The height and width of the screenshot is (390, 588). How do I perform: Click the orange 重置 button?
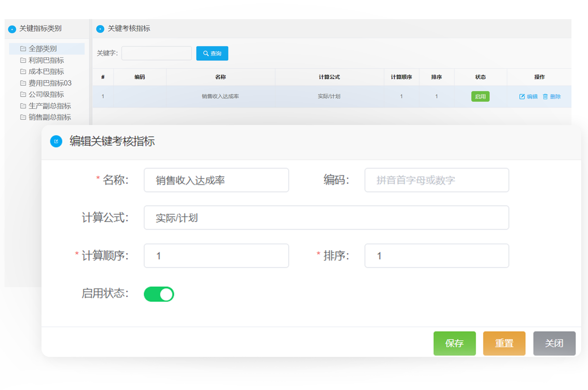504,343
